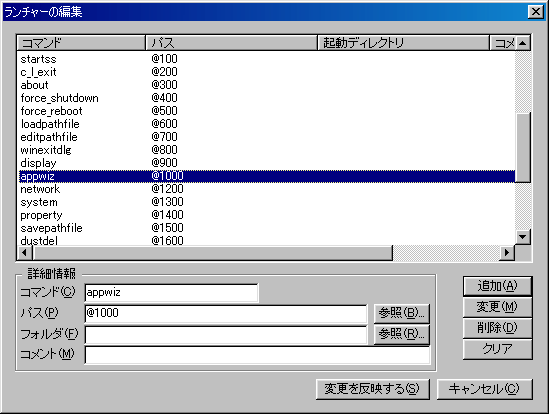This screenshot has height=414, width=549.
Task: Click the コメント(M) input field
Action: (257, 355)
